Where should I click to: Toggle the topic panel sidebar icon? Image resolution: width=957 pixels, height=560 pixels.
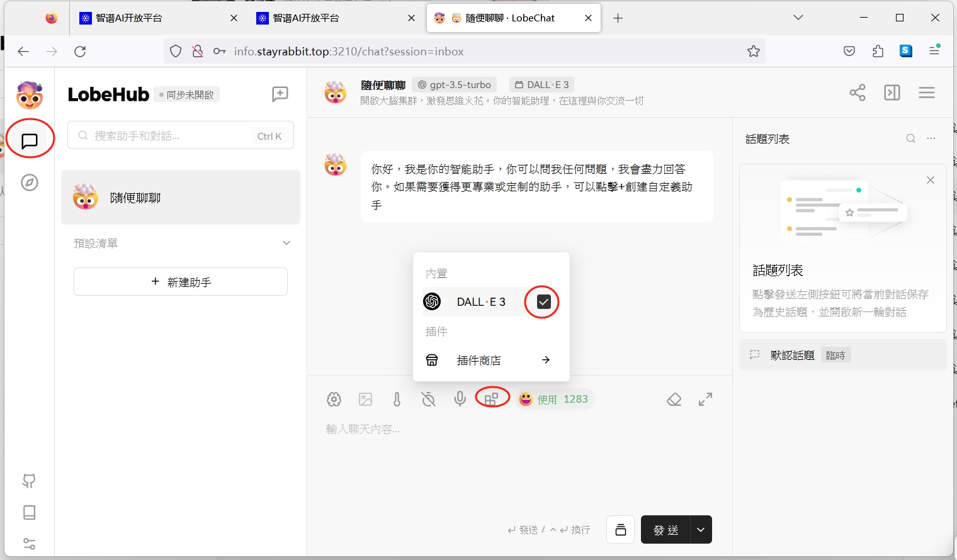(892, 92)
